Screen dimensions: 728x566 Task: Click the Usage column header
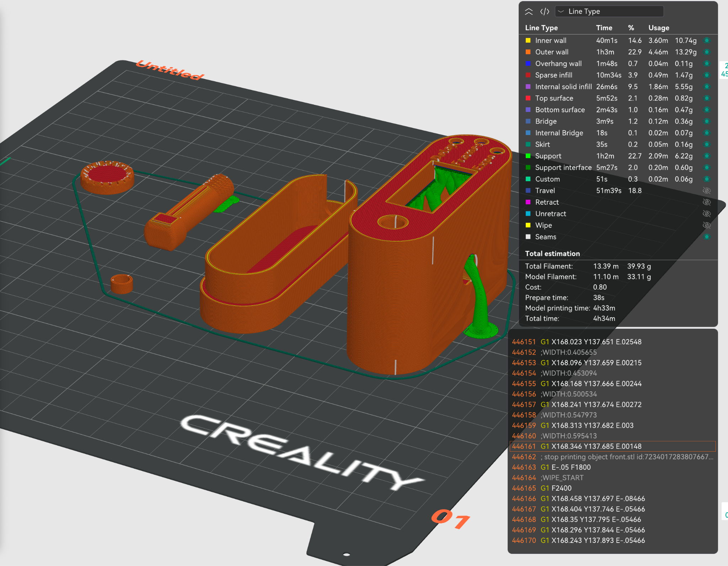click(x=658, y=28)
